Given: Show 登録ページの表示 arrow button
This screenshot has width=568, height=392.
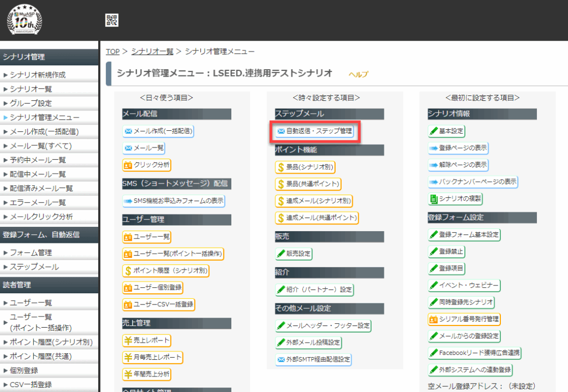Looking at the screenshot, I should [458, 149].
